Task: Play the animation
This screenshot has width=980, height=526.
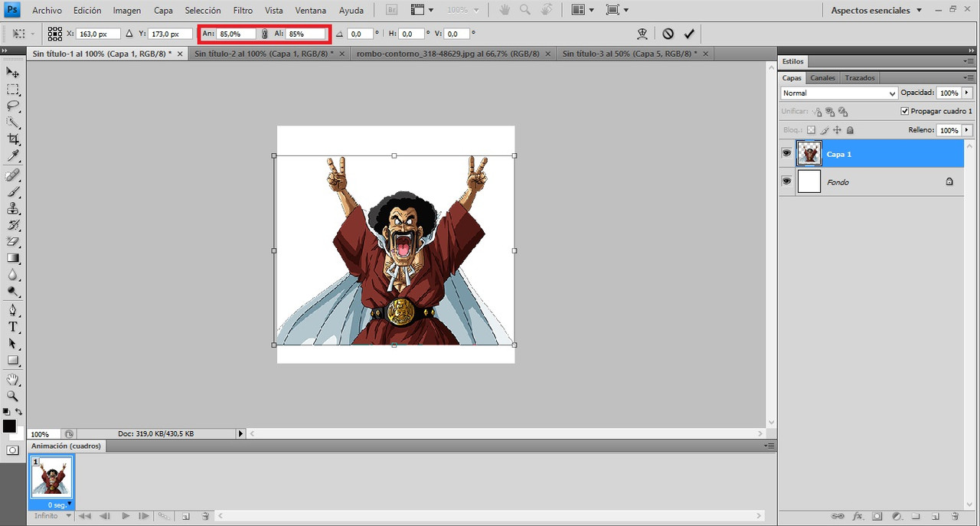Action: pyautogui.click(x=126, y=516)
